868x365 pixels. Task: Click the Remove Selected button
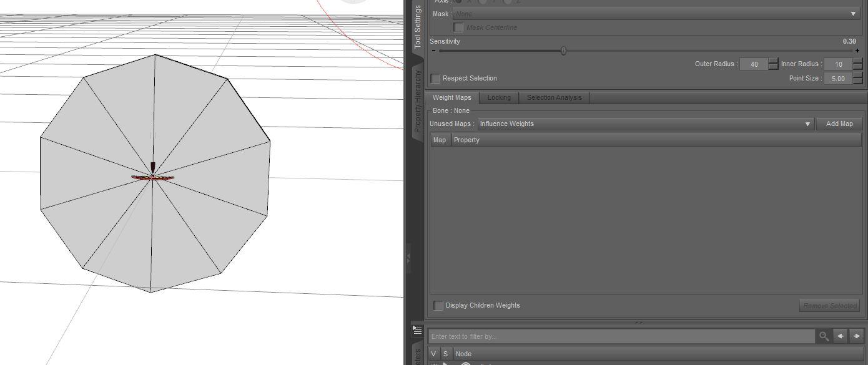829,305
